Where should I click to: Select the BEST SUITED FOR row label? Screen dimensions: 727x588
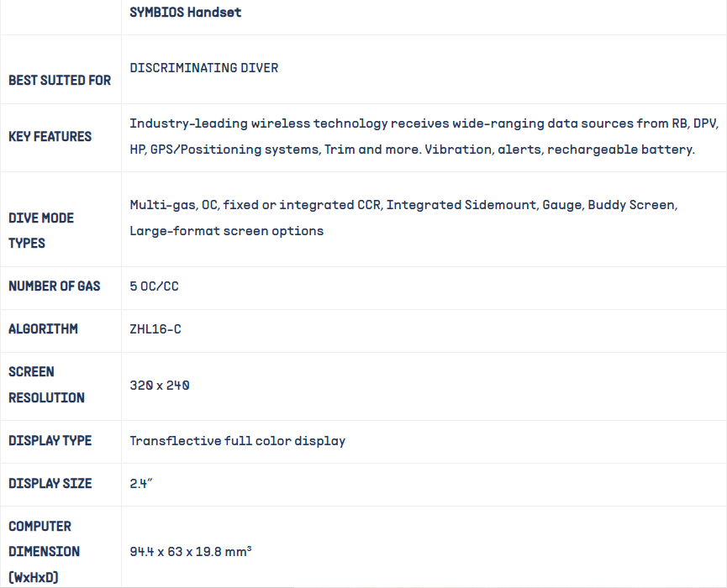(60, 81)
